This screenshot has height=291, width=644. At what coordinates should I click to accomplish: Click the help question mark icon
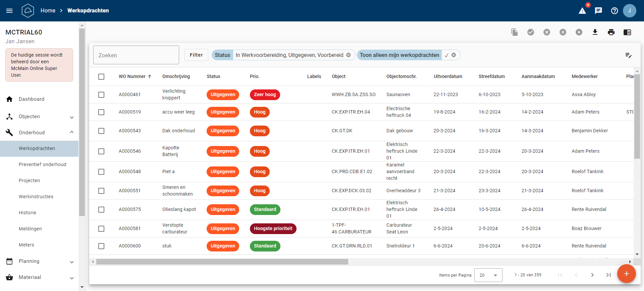click(x=614, y=11)
